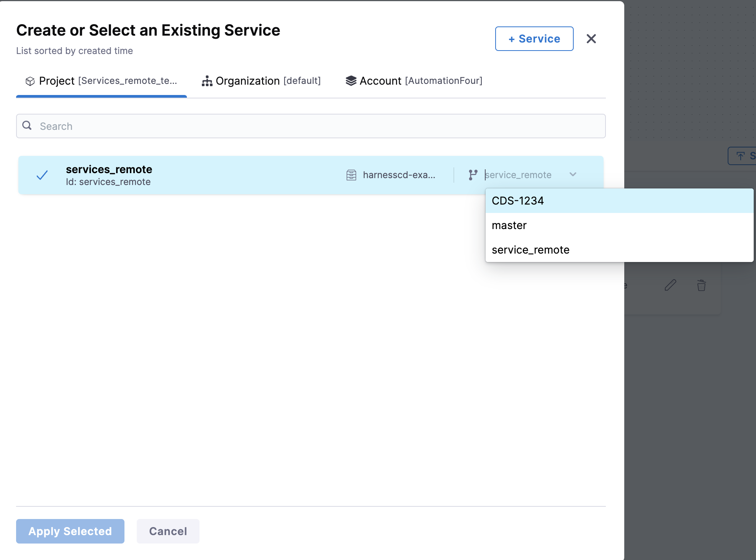Click the Project cube icon
Image resolution: width=756 pixels, height=560 pixels.
tap(30, 81)
